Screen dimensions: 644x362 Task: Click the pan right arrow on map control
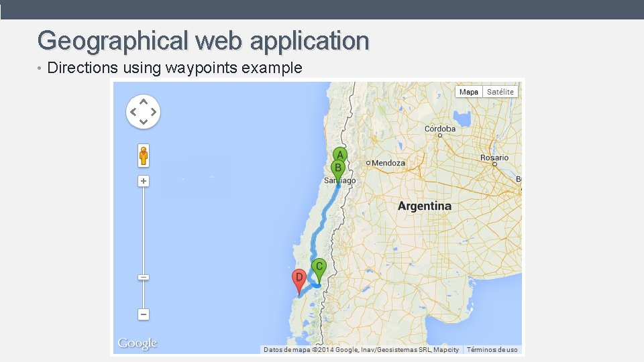click(154, 112)
